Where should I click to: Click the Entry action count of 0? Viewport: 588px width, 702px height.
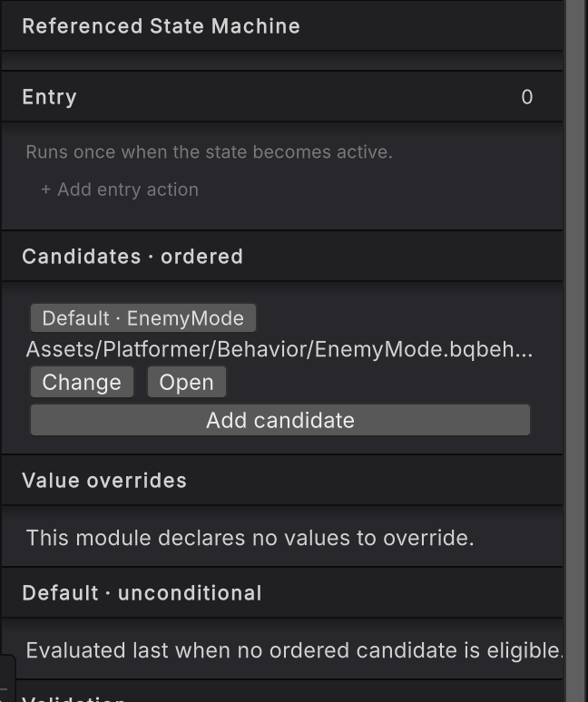[x=527, y=97]
